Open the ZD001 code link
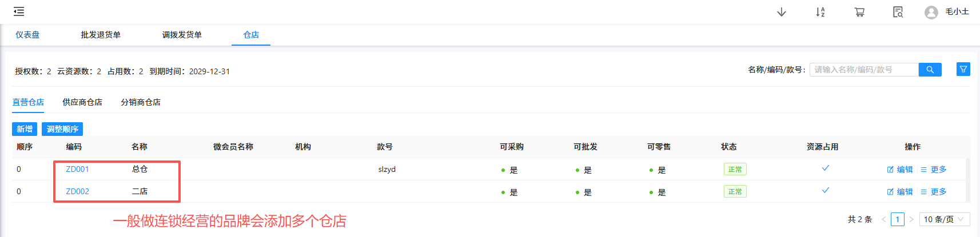Image resolution: width=980 pixels, height=237 pixels. pos(77,169)
